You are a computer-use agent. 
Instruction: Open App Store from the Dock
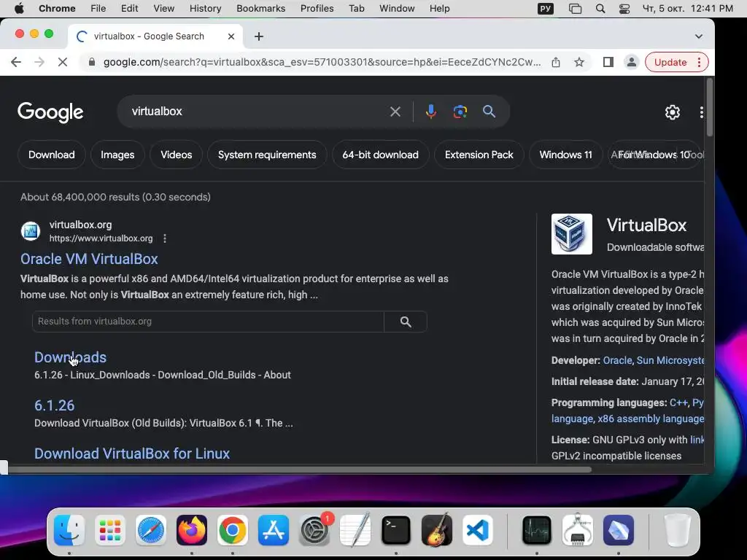click(x=274, y=530)
